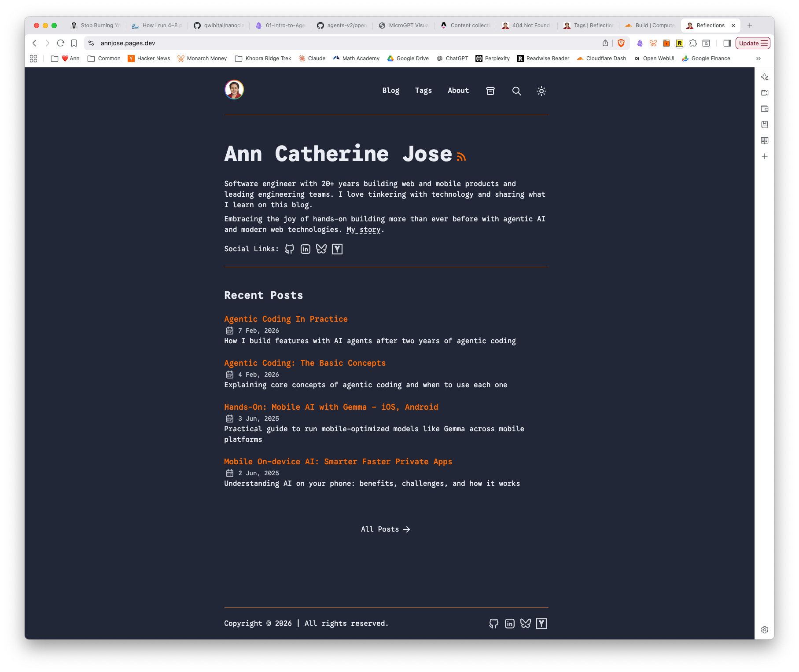
Task: Click the All Posts link
Action: [x=386, y=529]
